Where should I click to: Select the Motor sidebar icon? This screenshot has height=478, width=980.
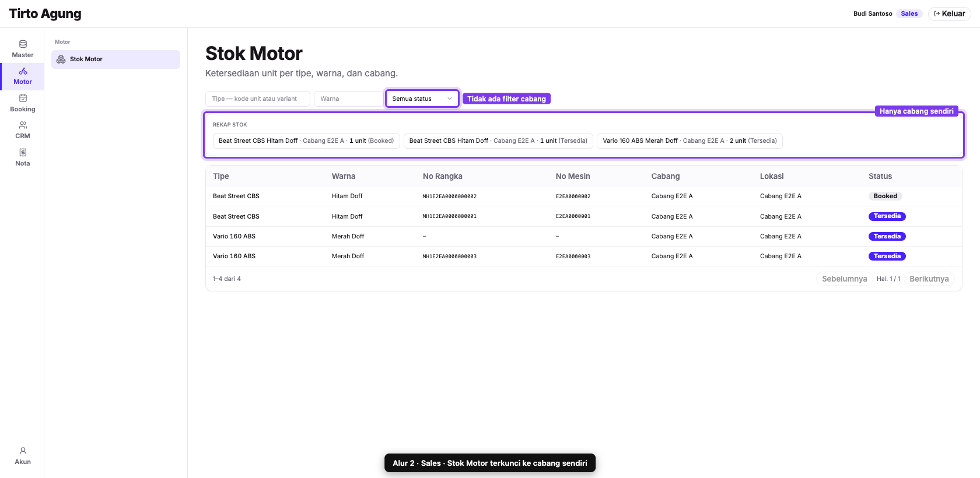(23, 71)
